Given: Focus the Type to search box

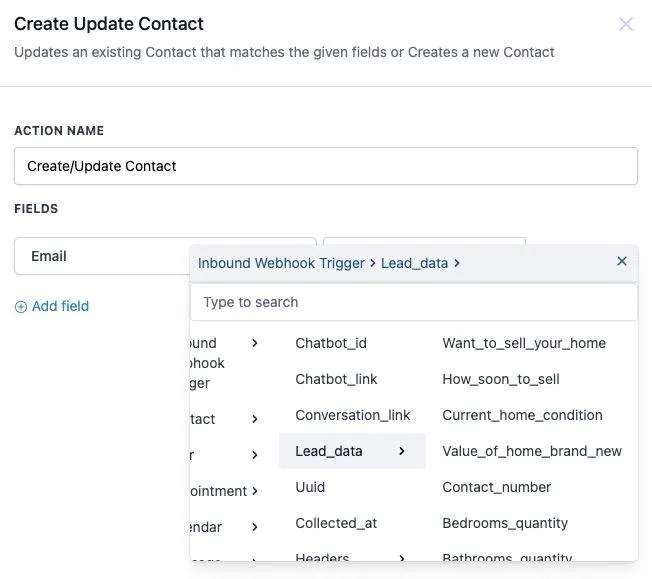Looking at the screenshot, I should (414, 302).
